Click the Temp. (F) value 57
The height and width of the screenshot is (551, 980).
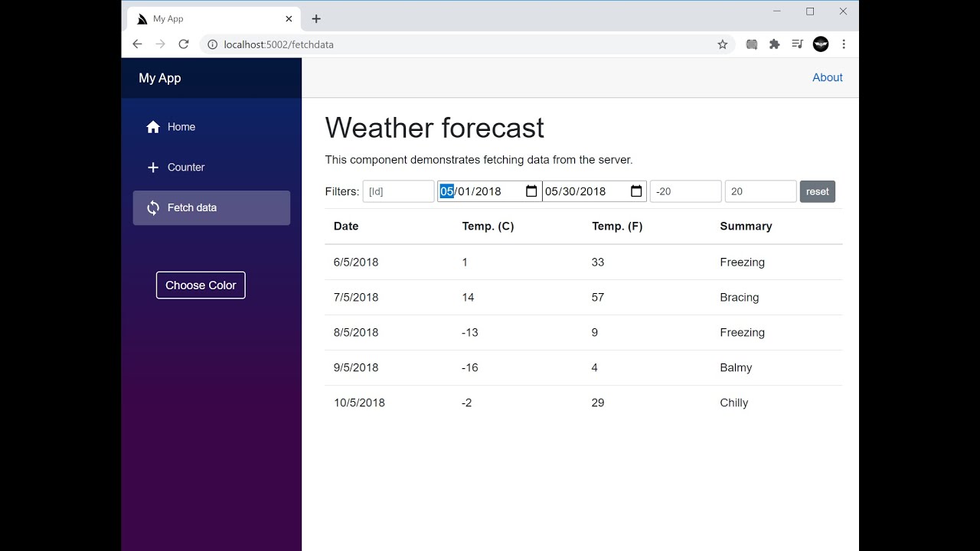point(598,298)
